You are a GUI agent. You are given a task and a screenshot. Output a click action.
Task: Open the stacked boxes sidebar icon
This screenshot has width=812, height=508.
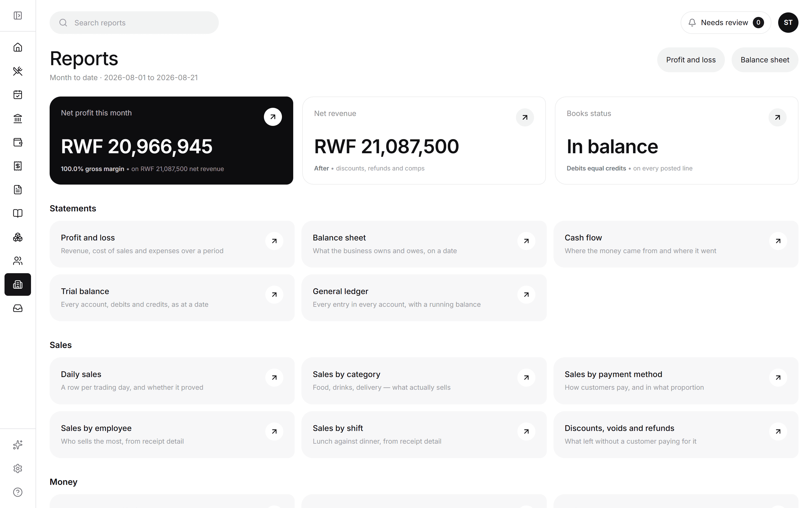point(18,237)
